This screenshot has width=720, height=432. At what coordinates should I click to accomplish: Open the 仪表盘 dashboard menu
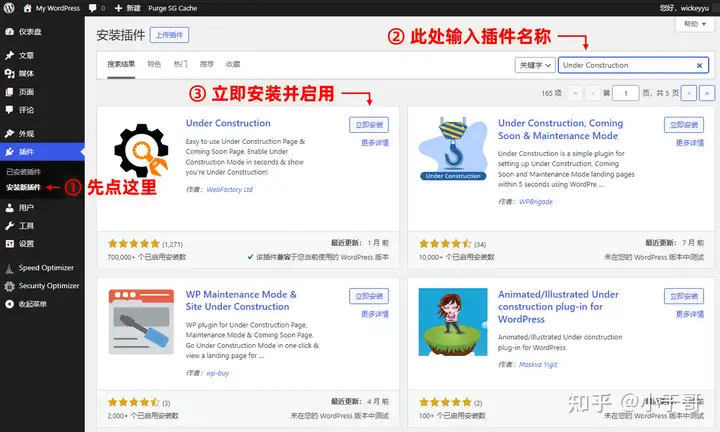click(x=42, y=32)
